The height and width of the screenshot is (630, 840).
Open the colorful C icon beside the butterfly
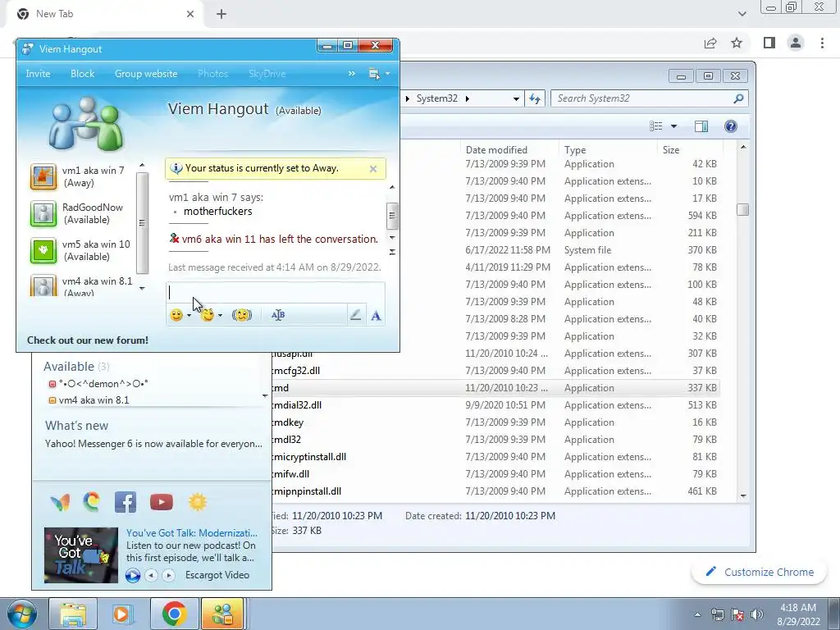tap(92, 502)
